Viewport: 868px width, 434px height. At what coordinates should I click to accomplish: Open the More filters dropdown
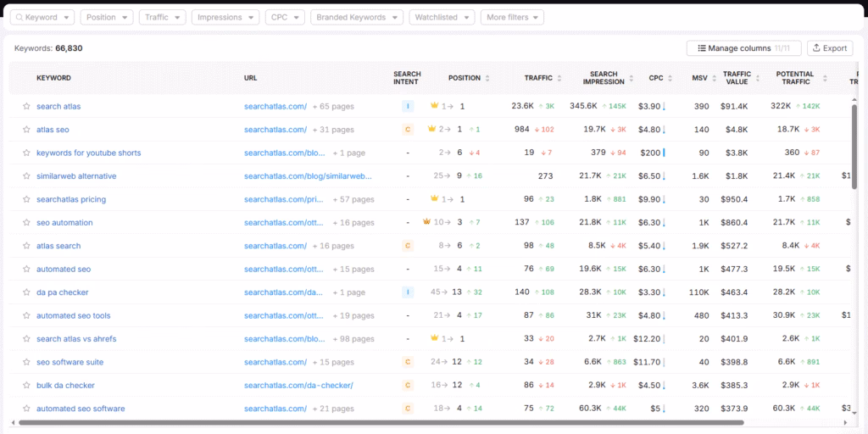click(x=512, y=17)
